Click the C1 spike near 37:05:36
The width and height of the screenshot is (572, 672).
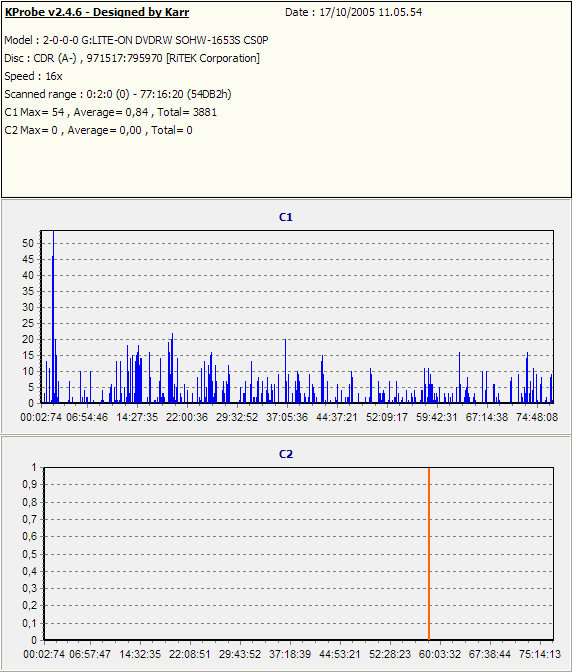[285, 371]
